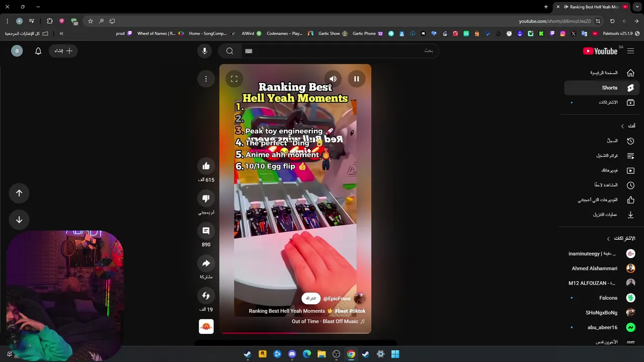This screenshot has height=362, width=644.
Task: Go to the next Short with down arrow
Action: pyautogui.click(x=19, y=220)
